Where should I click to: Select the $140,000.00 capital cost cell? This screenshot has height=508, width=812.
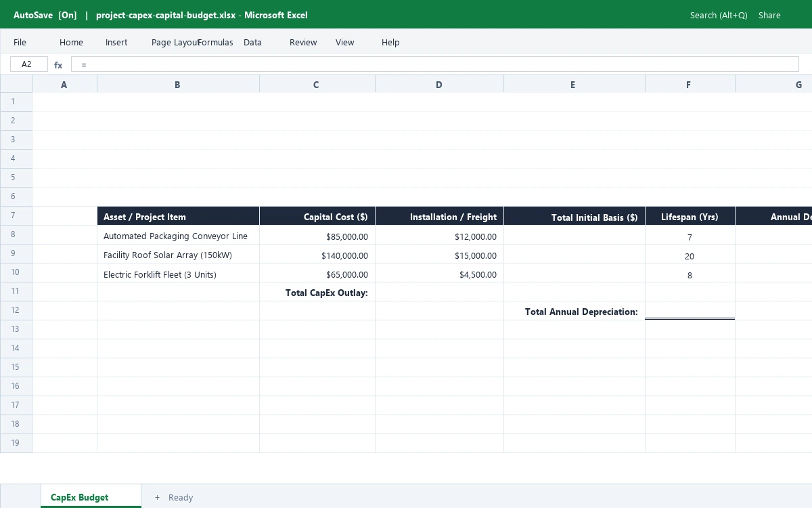pos(317,254)
